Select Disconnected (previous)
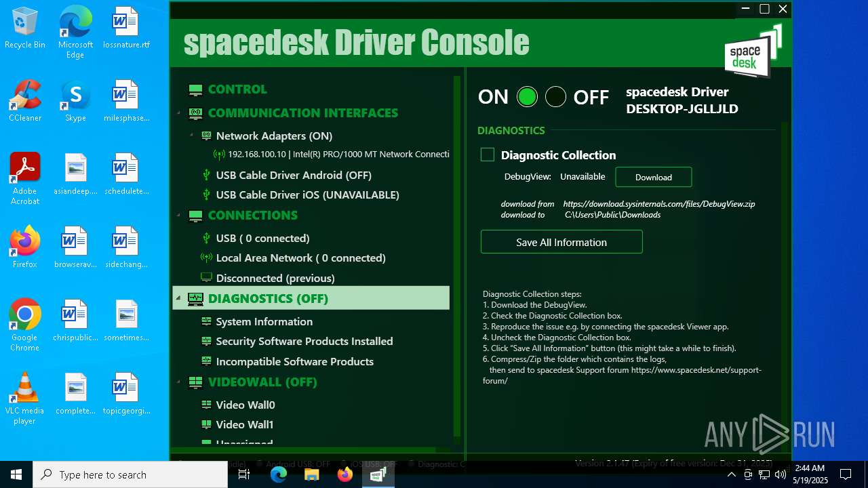Image resolution: width=868 pixels, height=488 pixels. point(275,279)
